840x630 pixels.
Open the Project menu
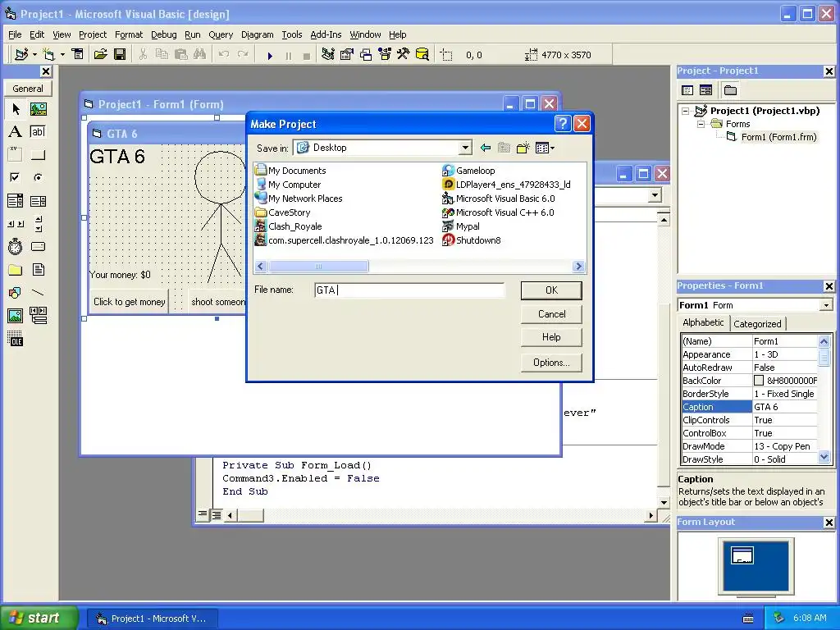[x=93, y=34]
